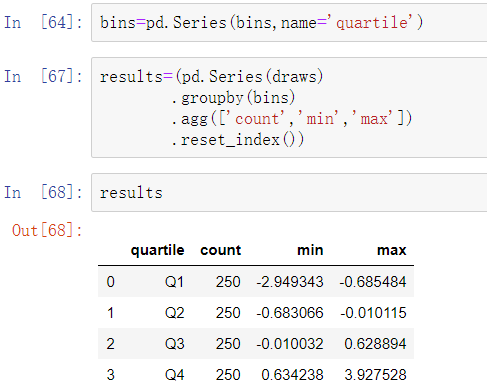The image size is (487, 388).
Task: Click the quartile column header
Action: (x=157, y=250)
